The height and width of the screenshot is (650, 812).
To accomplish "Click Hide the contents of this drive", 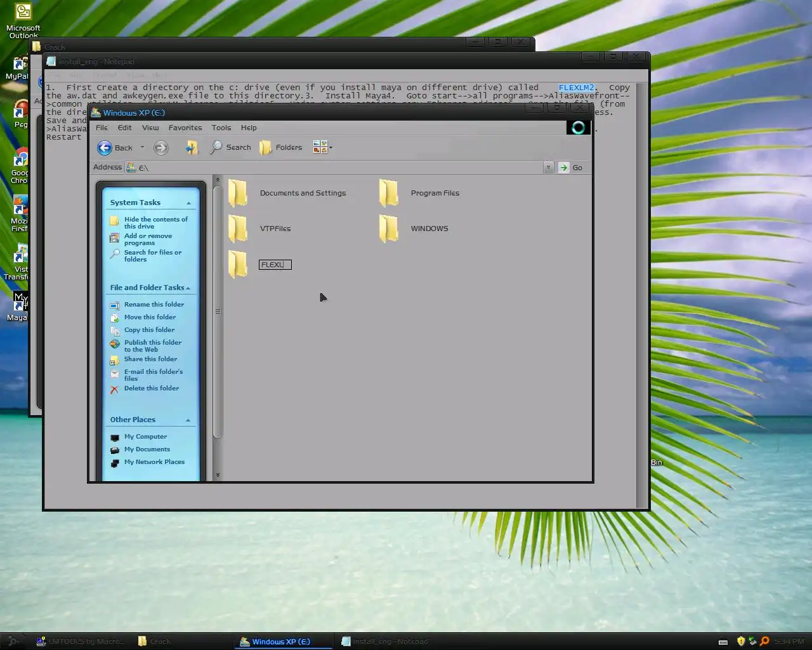I will click(155, 223).
